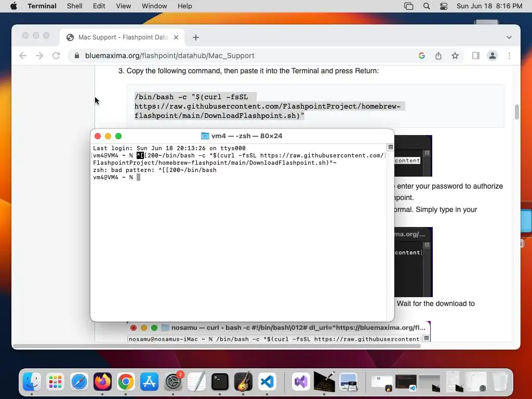Viewport: 532px width, 399px height.
Task: Click the nosamu terminal screenshot on webpage
Action: [278, 332]
